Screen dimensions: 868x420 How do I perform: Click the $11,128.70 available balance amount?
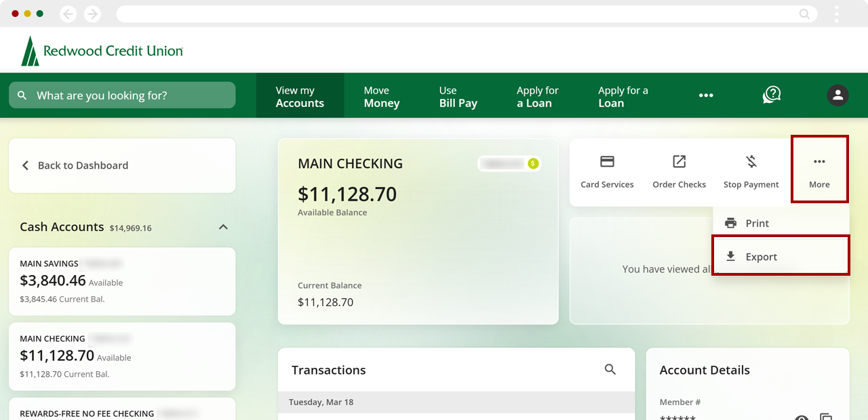point(347,194)
